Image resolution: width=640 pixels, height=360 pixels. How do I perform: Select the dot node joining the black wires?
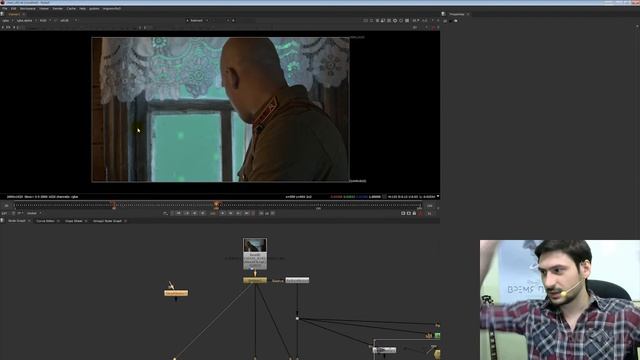[x=297, y=318]
